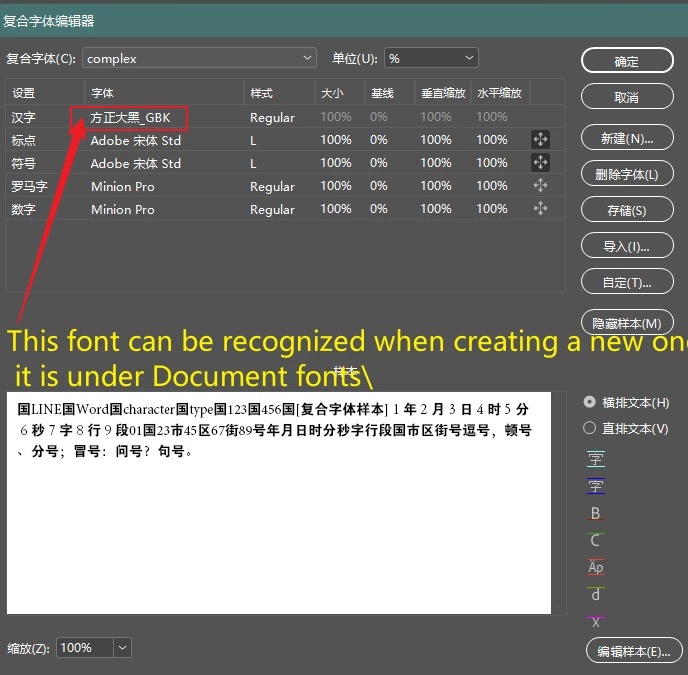This screenshot has height=675, width=688.
Task: Click the 新建(N)... button
Action: click(627, 138)
